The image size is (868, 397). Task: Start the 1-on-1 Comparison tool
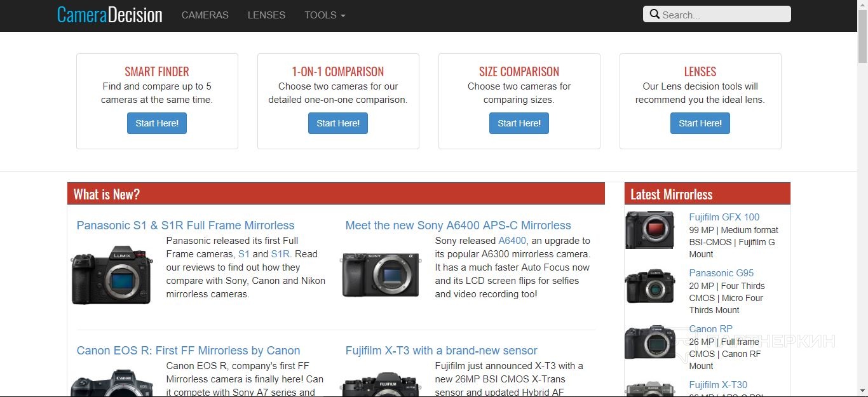[338, 123]
